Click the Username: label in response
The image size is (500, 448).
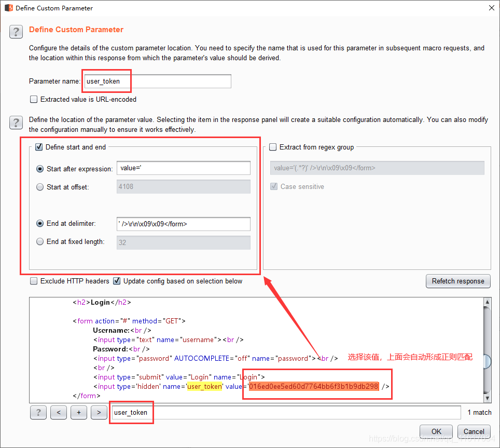click(112, 330)
